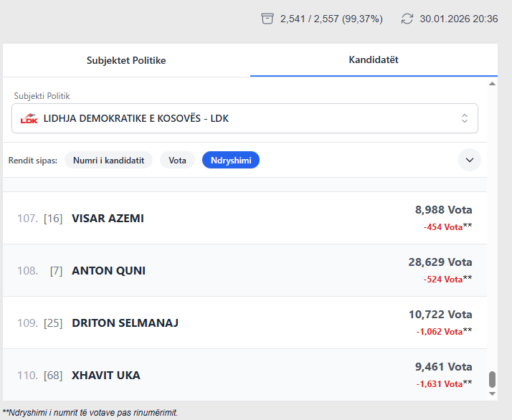Sort by Numri i kandidatit

pyautogui.click(x=109, y=160)
